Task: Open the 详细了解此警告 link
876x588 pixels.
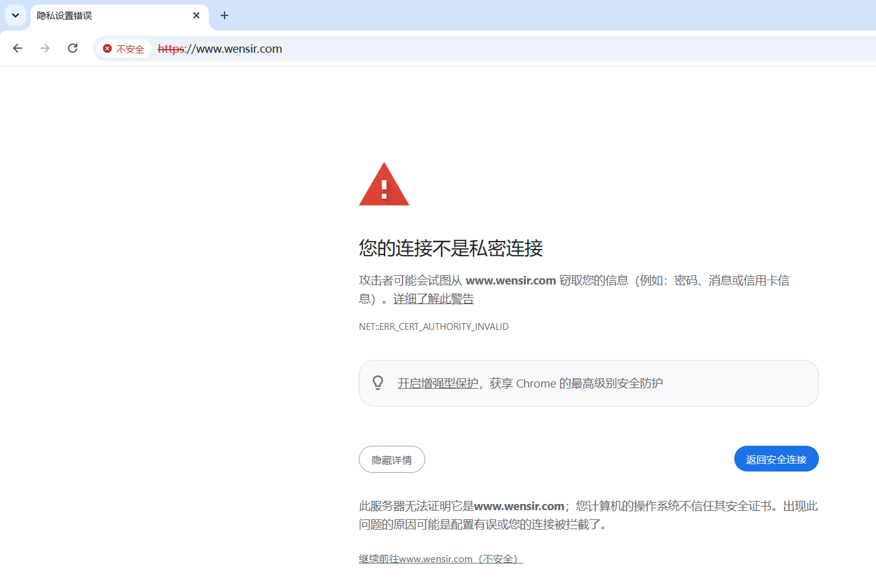Action: pos(434,299)
